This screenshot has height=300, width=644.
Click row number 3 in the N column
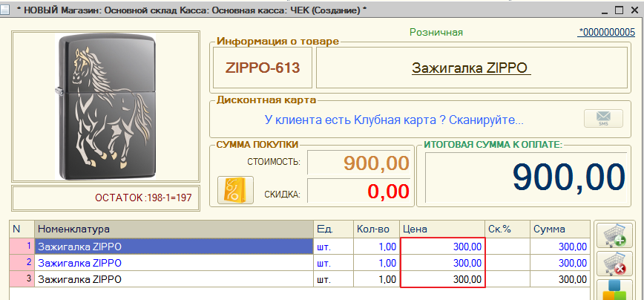pos(22,279)
